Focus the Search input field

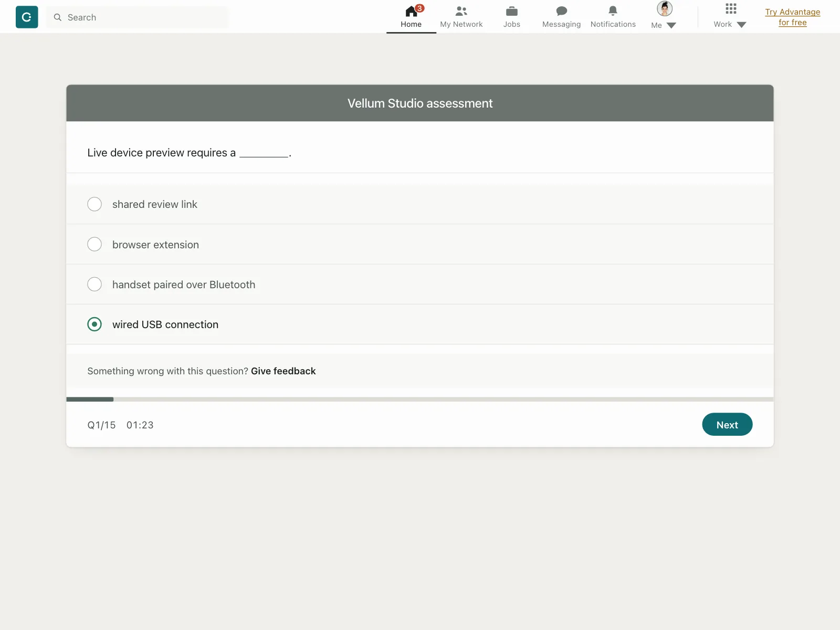pyautogui.click(x=138, y=17)
